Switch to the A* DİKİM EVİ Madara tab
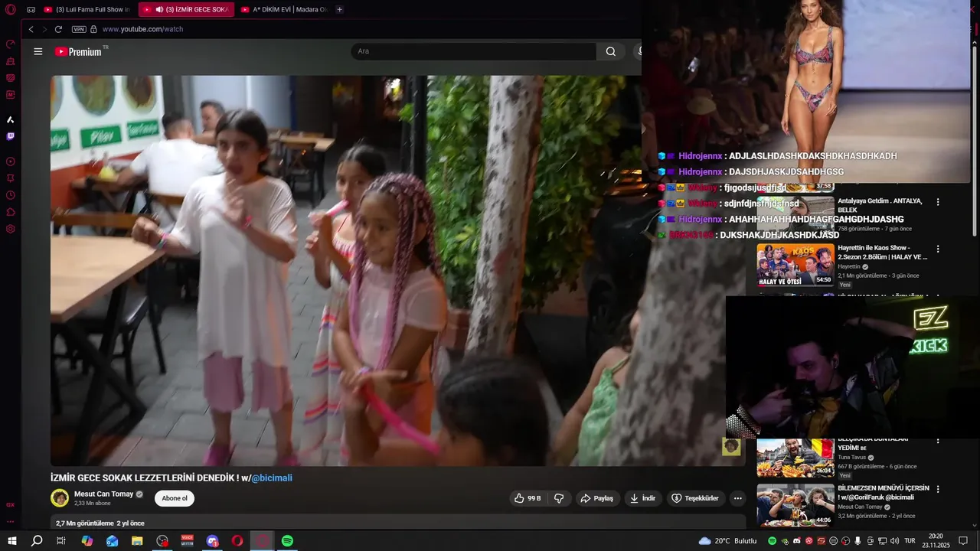This screenshot has height=551, width=980. coord(284,10)
